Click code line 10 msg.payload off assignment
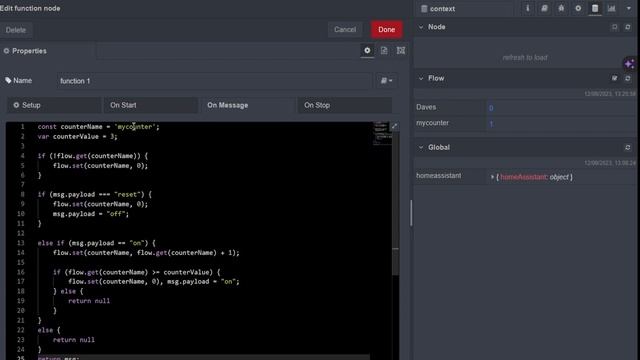This screenshot has height=360, width=640. coord(91,213)
